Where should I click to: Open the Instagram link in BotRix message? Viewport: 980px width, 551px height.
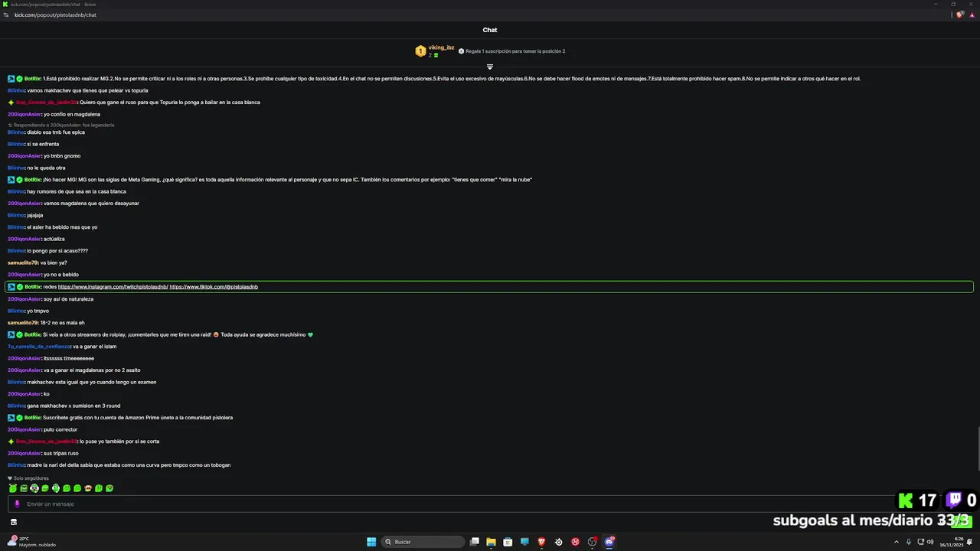(113, 287)
